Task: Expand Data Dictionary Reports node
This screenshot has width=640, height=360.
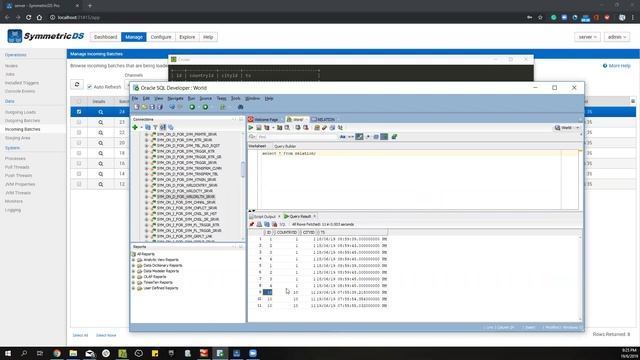Action: [x=133, y=265]
